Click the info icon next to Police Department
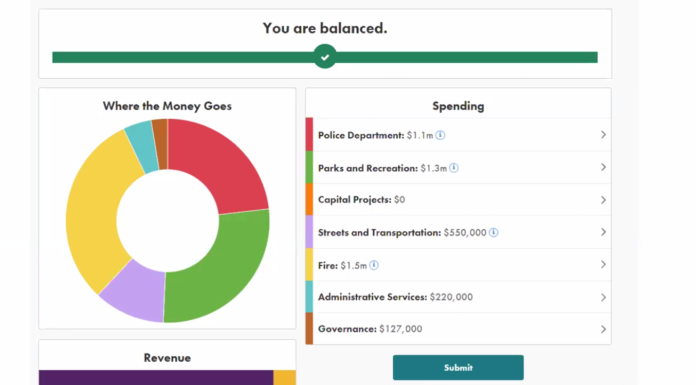This screenshot has height=385, width=696. (x=440, y=135)
